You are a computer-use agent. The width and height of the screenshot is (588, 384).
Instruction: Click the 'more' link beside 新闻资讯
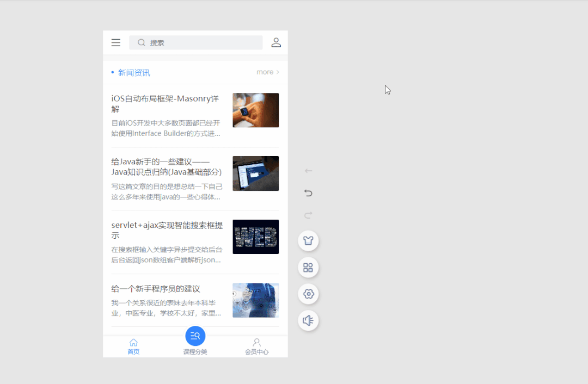264,71
